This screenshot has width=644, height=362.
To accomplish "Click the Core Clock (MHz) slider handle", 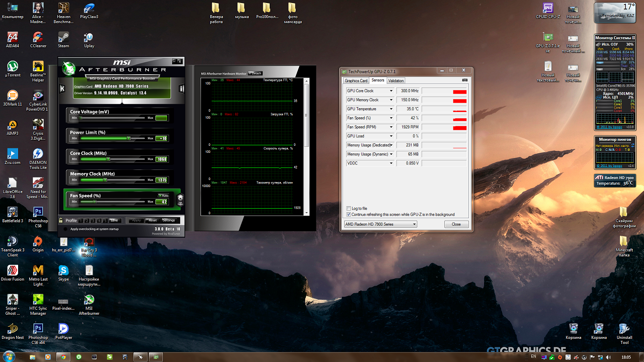I will click(x=108, y=159).
